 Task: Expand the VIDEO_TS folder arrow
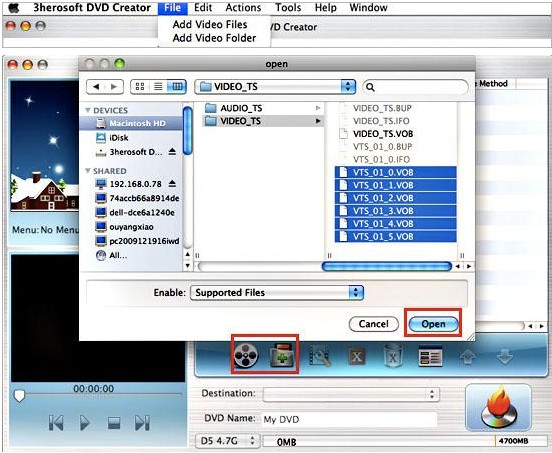click(x=318, y=121)
